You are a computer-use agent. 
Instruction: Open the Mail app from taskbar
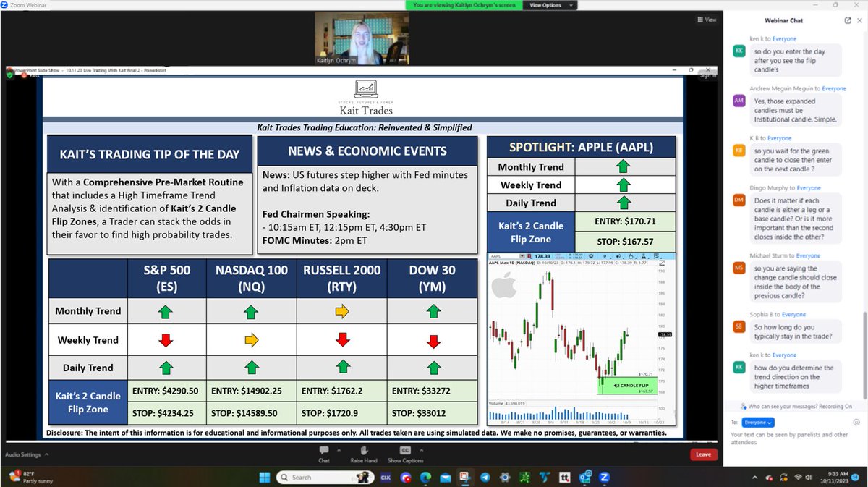tap(445, 477)
